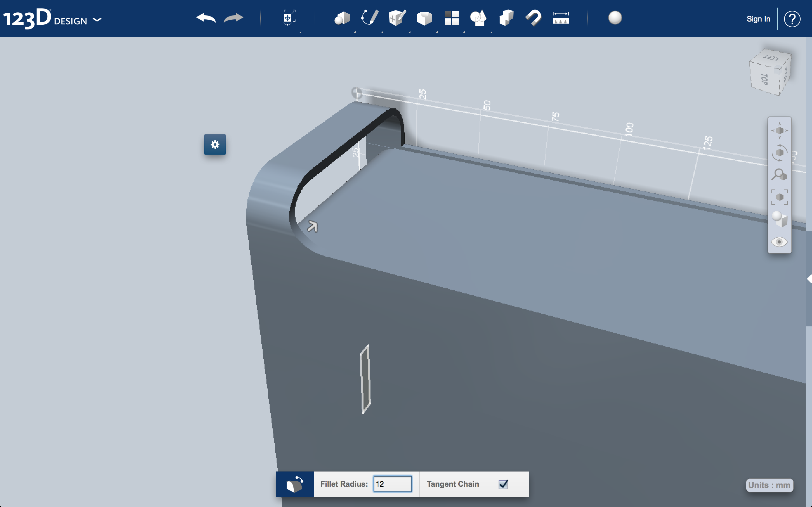Click the Redo arrow icon
Viewport: 812px width, 507px height.
pos(234,19)
